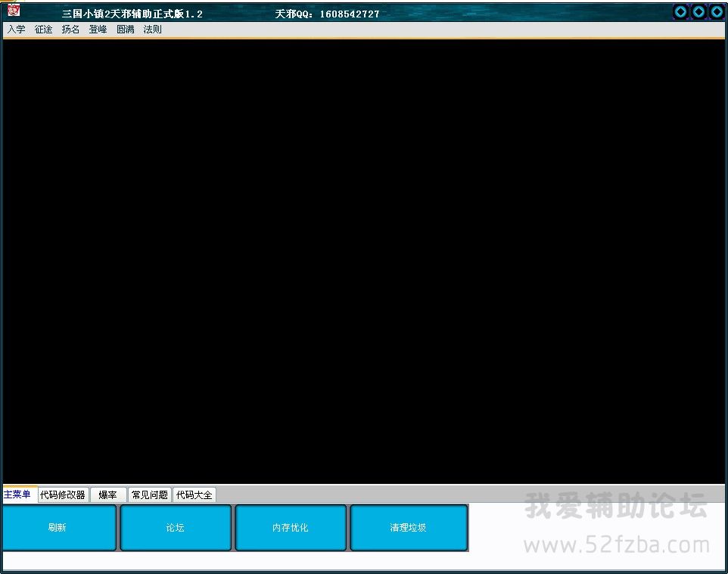Viewport: 728px width, 574px height.
Task: Open the 征途 menu
Action: [x=43, y=30]
